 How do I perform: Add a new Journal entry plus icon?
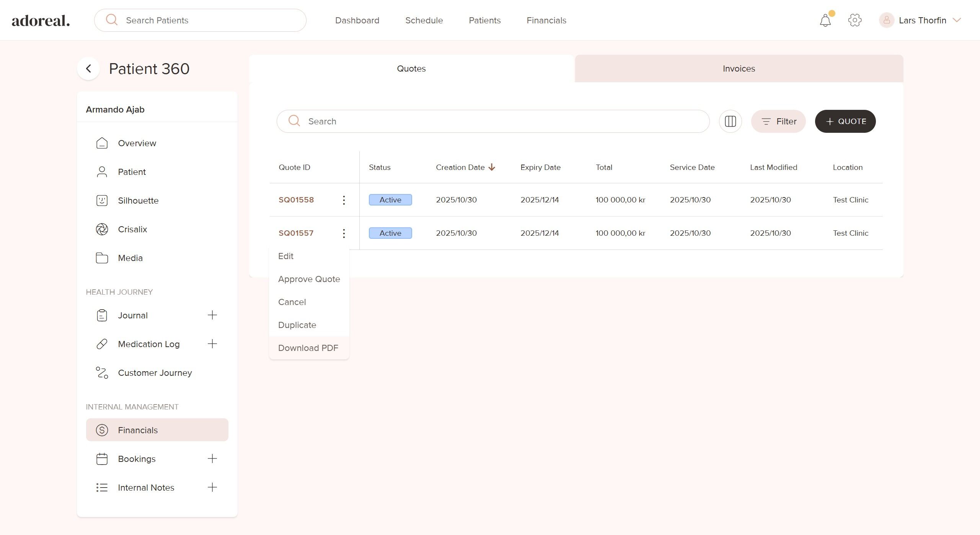(212, 315)
